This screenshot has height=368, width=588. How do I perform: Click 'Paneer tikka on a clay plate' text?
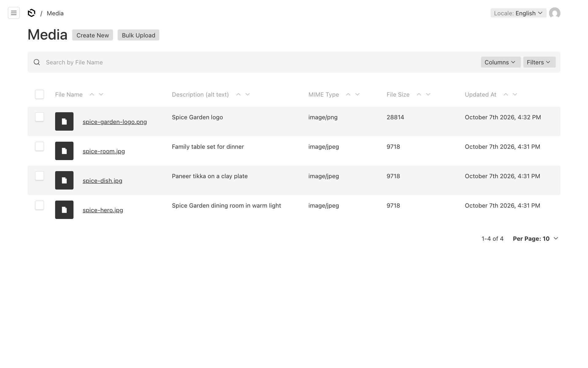click(210, 176)
